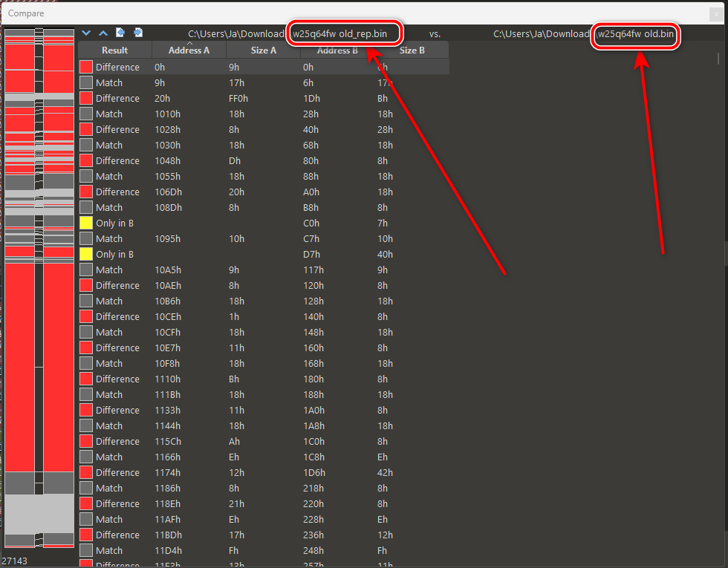This screenshot has width=728, height=568.
Task: Select Difference row at Address A 10AEh
Action: 264,285
